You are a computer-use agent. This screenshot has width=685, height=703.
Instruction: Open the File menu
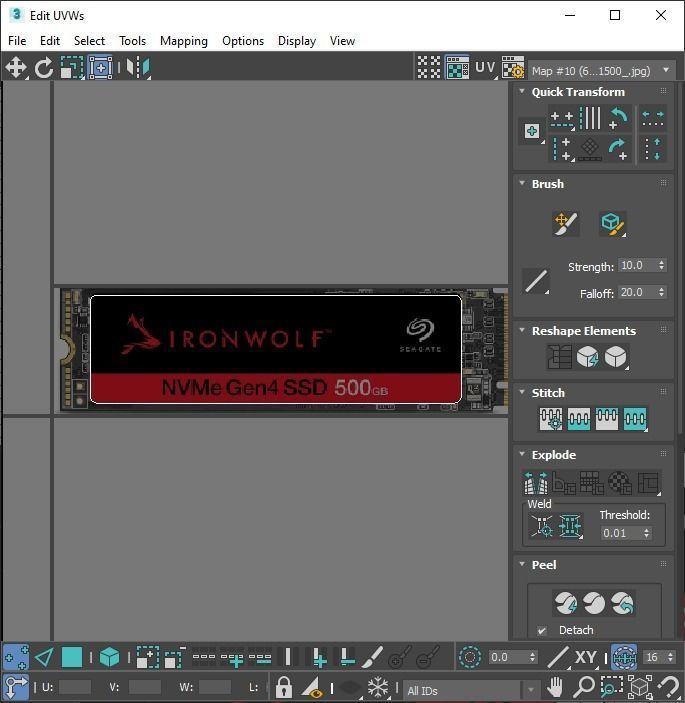click(17, 41)
